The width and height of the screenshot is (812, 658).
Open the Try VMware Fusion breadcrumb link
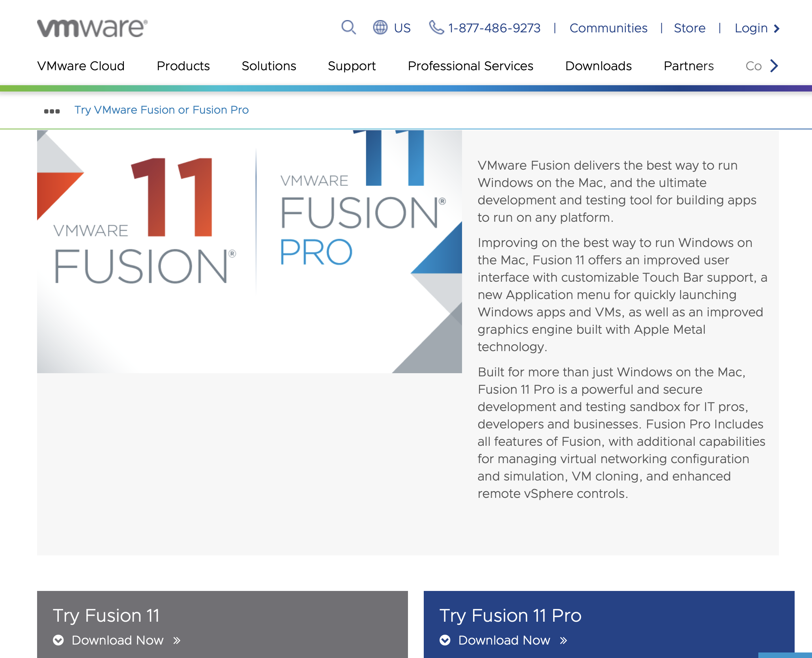161,110
